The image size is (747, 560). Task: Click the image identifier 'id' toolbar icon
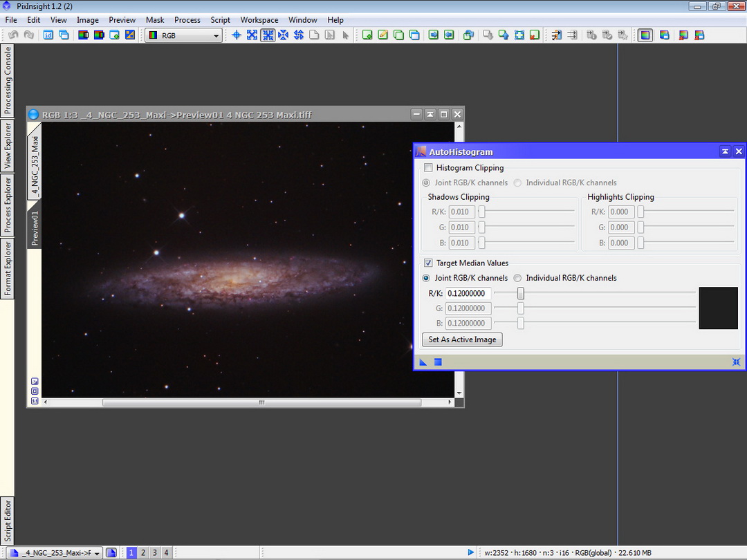pos(48,35)
